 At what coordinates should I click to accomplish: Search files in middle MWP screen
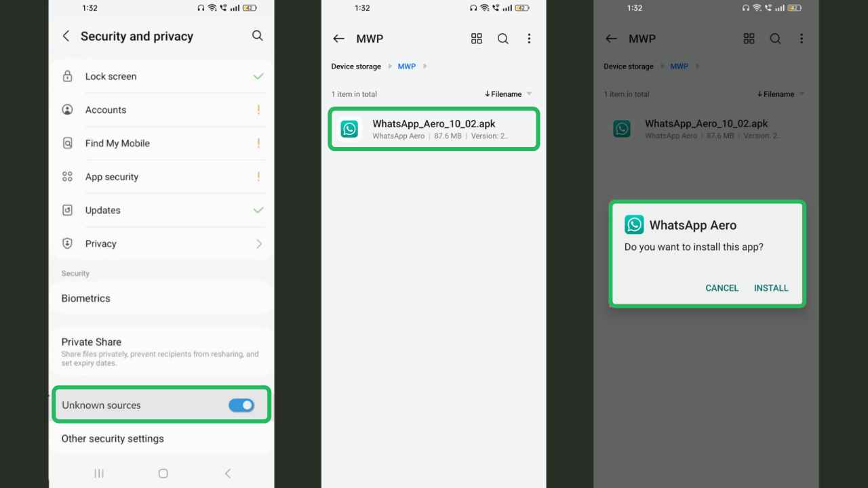tap(503, 39)
